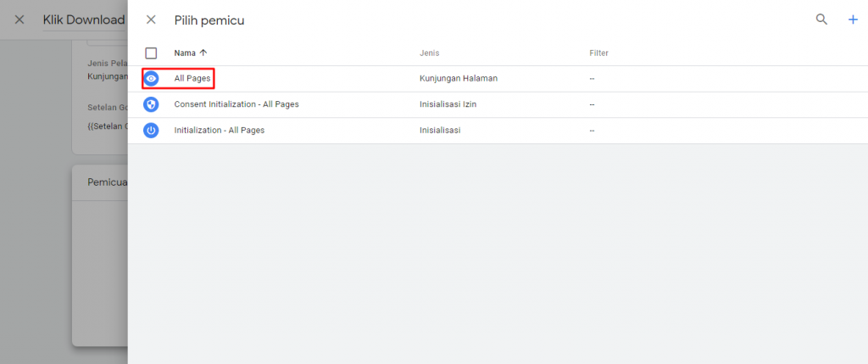Tick the select-all checkbox in header

(151, 53)
